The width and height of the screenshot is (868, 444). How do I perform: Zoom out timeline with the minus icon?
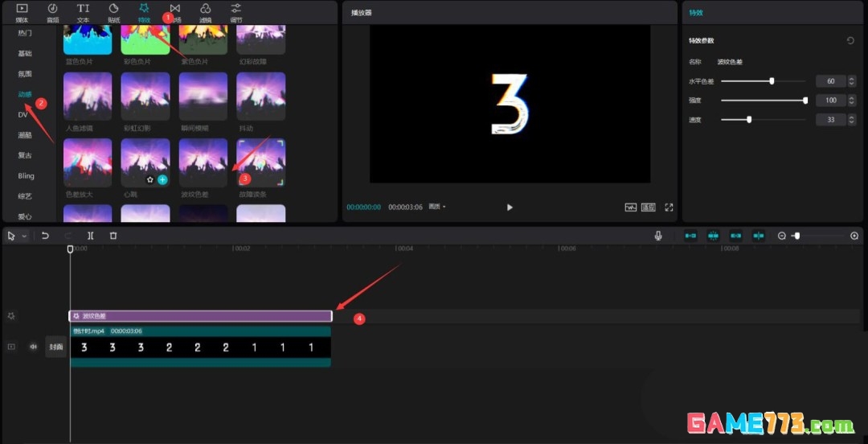pos(781,236)
